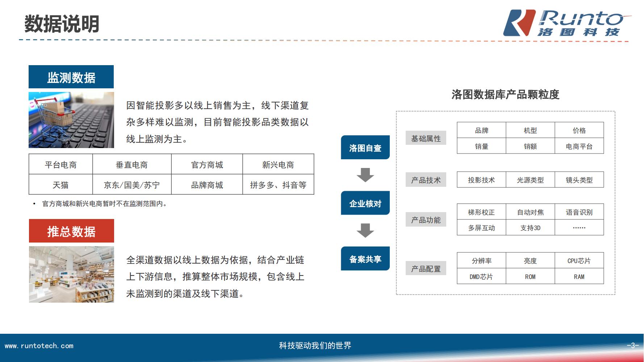Click the gray arrow below 洛图自查
The image size is (644, 362).
click(x=365, y=175)
